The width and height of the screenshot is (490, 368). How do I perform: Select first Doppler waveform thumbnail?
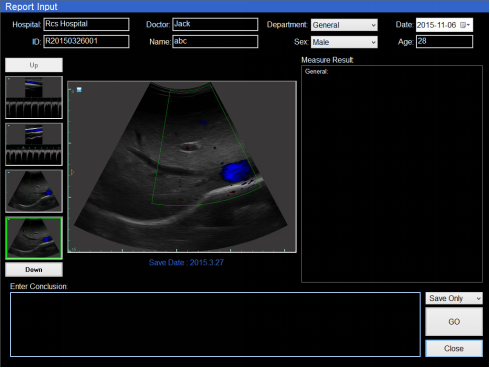click(x=34, y=98)
